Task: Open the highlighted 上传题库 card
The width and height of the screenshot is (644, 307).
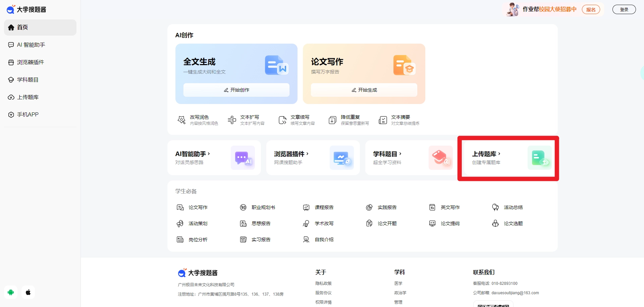Action: click(507, 158)
